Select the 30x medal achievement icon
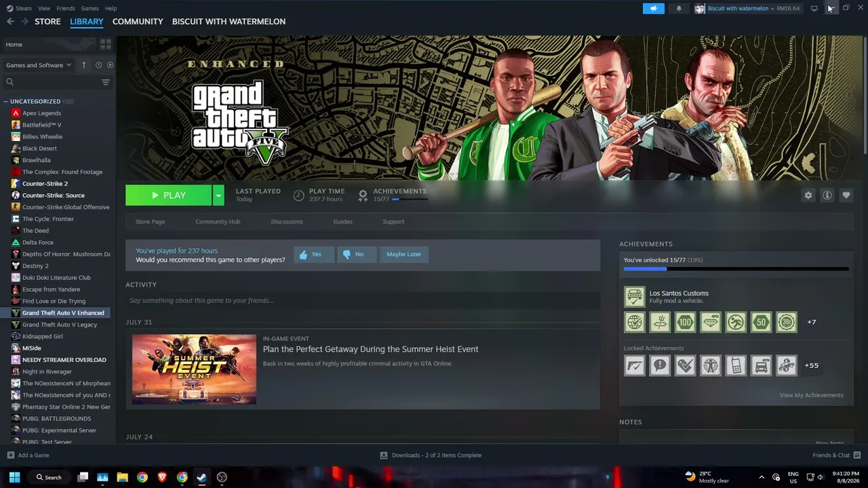 (x=787, y=322)
